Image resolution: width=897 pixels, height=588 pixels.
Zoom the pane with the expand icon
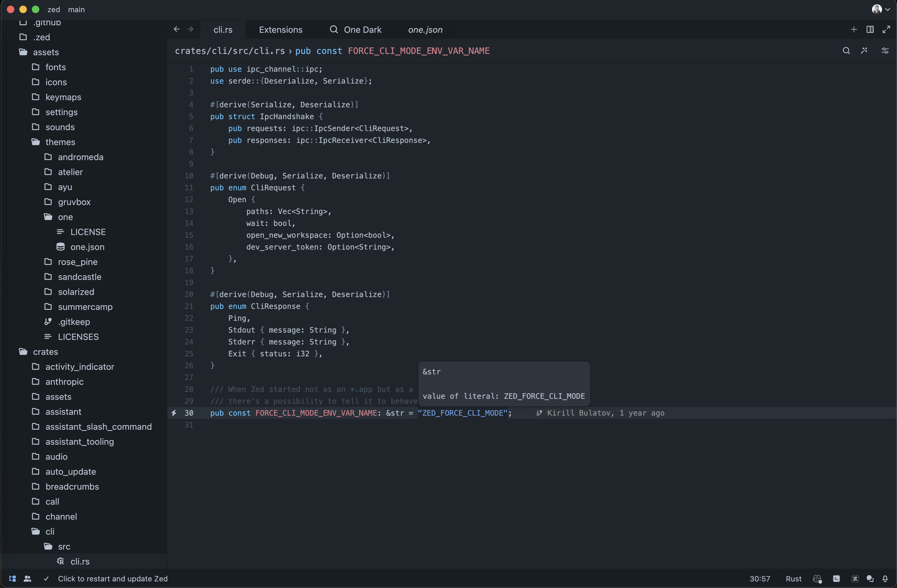point(886,29)
